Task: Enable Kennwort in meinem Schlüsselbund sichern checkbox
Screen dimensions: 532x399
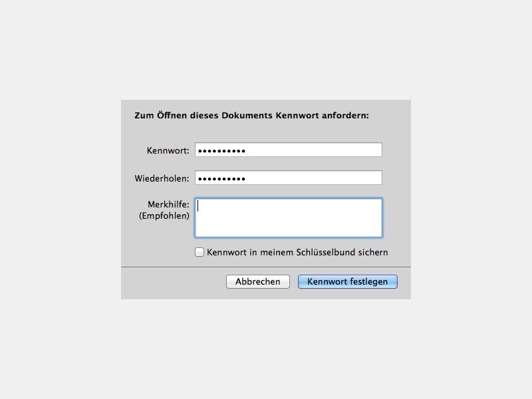Action: click(199, 252)
